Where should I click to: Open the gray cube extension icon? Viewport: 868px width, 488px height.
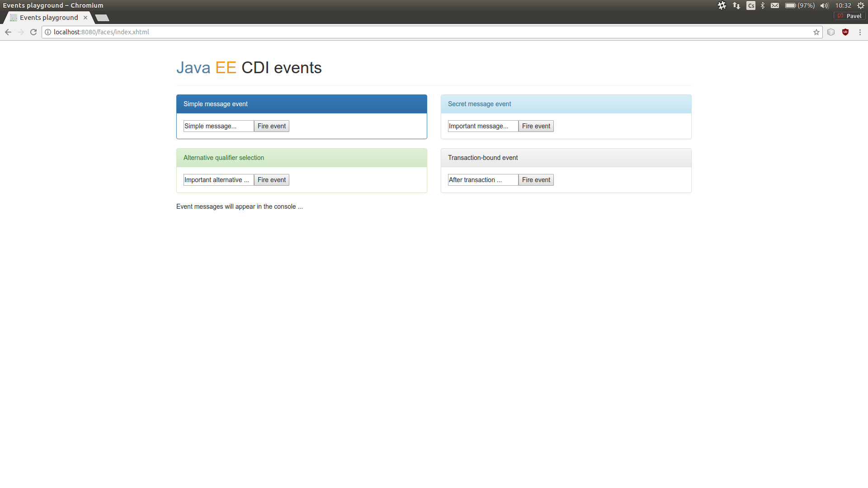coord(831,32)
